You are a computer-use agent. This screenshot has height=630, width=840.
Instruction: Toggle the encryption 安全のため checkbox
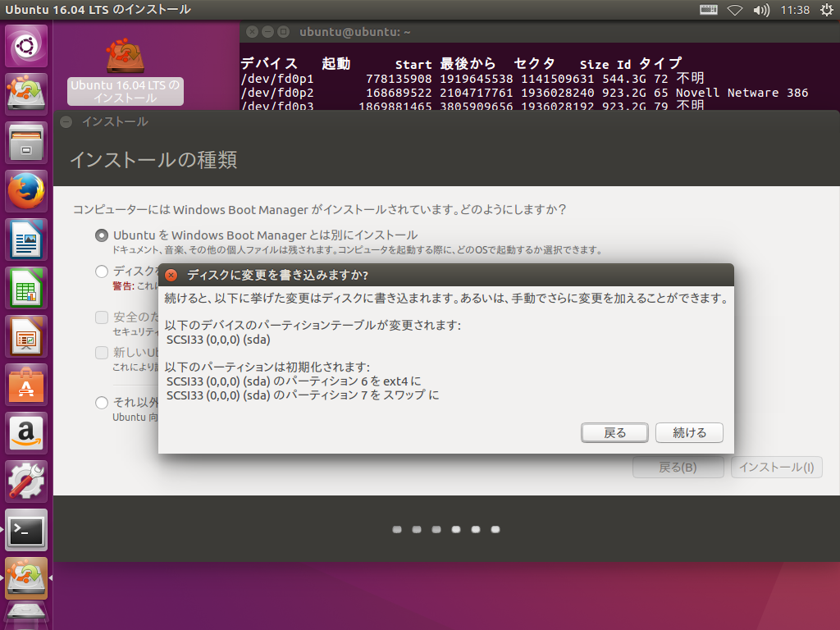[x=101, y=317]
